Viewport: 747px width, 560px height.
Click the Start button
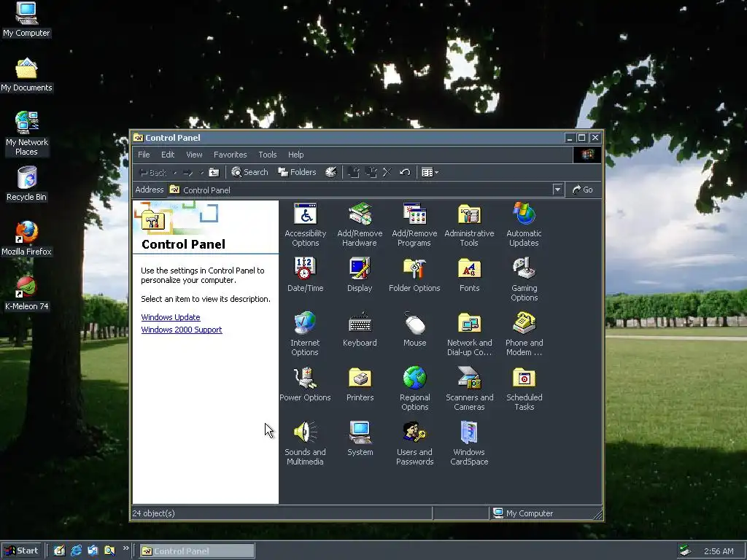coord(21,551)
